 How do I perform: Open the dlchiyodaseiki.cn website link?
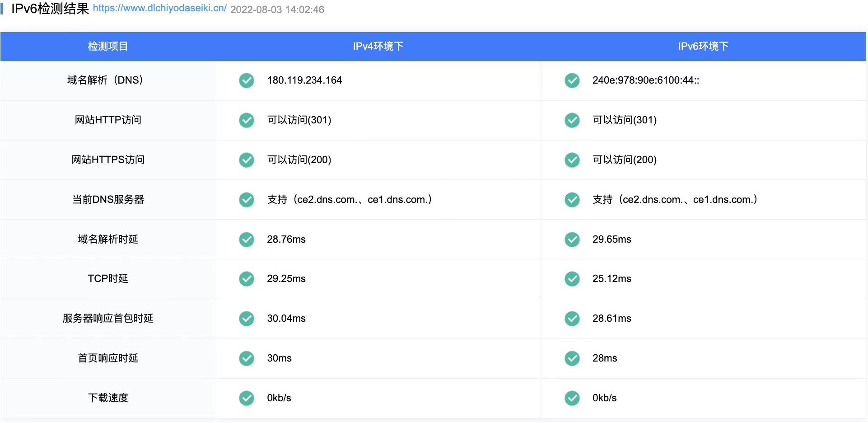tap(159, 9)
